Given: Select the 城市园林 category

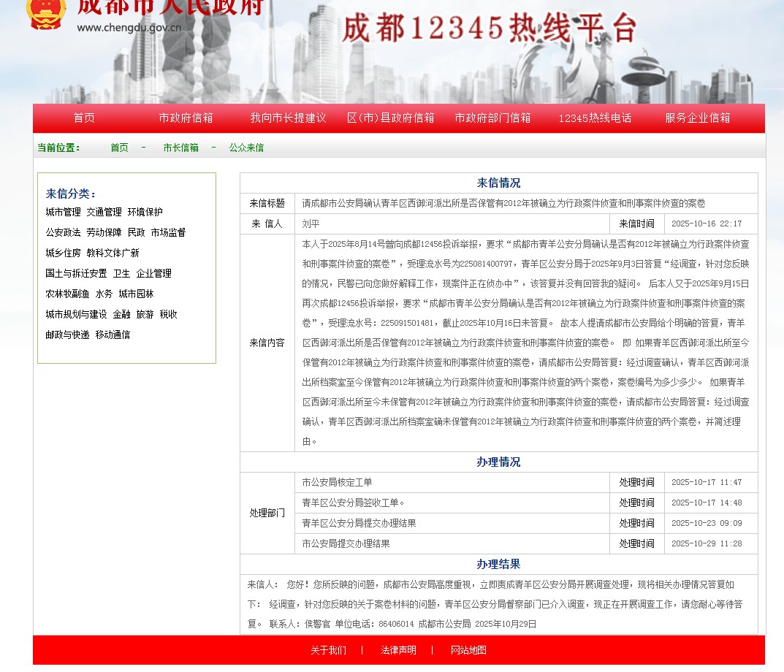Looking at the screenshot, I should [136, 294].
